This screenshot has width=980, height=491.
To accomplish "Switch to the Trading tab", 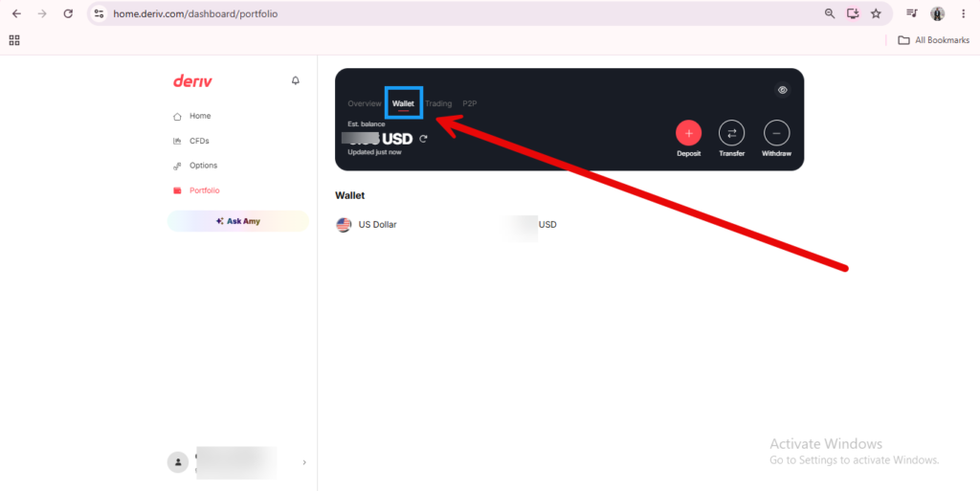I will tap(438, 103).
